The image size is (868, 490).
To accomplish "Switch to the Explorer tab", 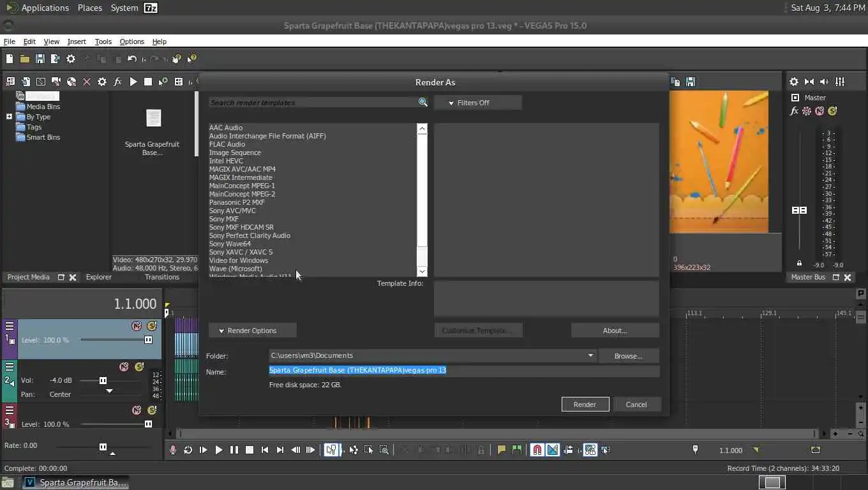I will (x=99, y=277).
